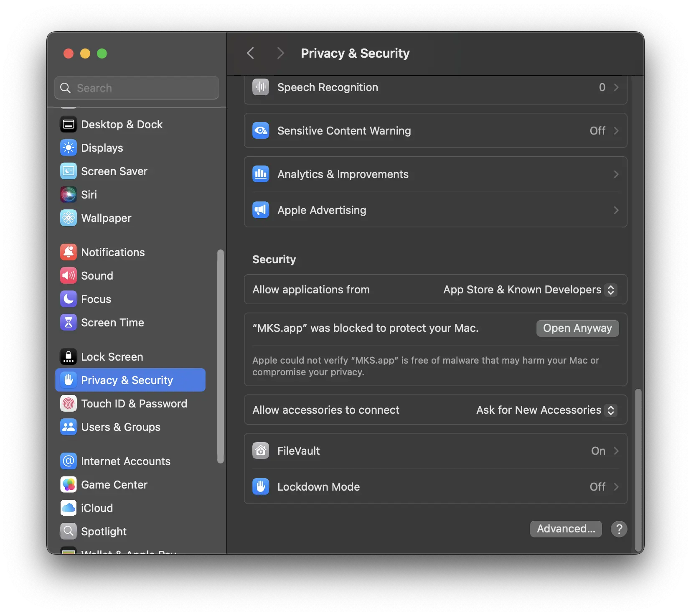Image resolution: width=691 pixels, height=616 pixels.
Task: Click the Wallpaper flower icon
Action: pos(69,218)
